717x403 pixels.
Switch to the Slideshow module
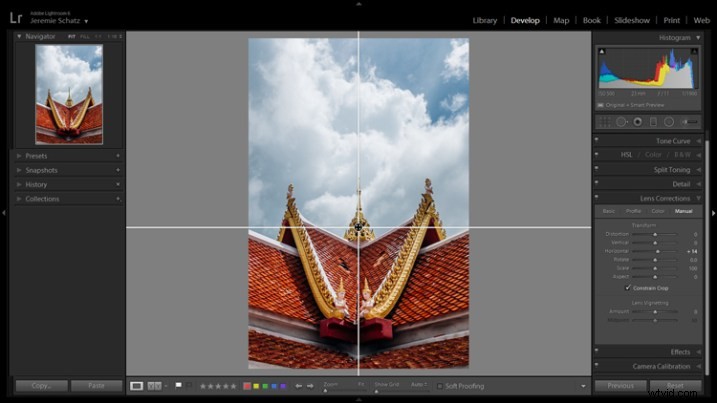point(632,20)
